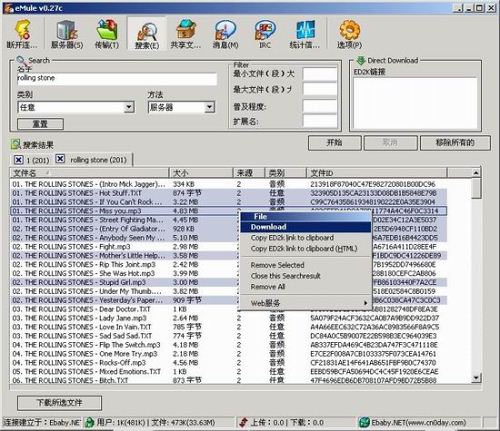Select row 'Sad Sad Sad.TXT'

(229, 336)
